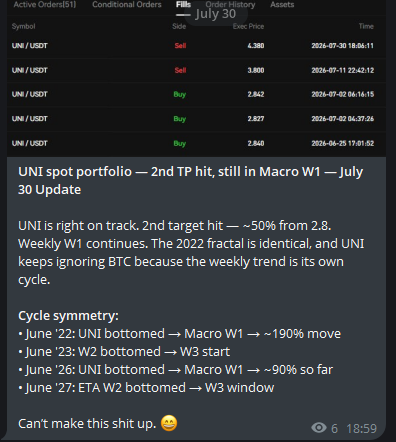Image resolution: width=396 pixels, height=442 pixels.
Task: Select the UNI/USDT buy at 2.827 row
Action: (196, 119)
